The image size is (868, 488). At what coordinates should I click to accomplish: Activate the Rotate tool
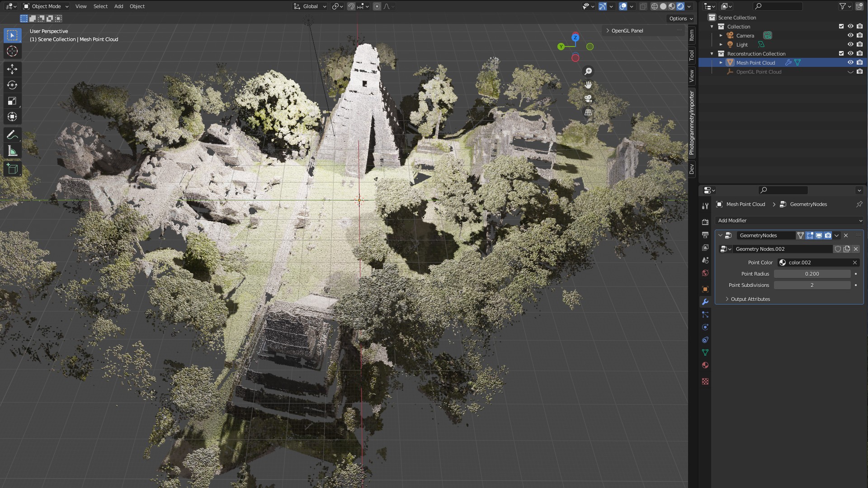click(12, 85)
